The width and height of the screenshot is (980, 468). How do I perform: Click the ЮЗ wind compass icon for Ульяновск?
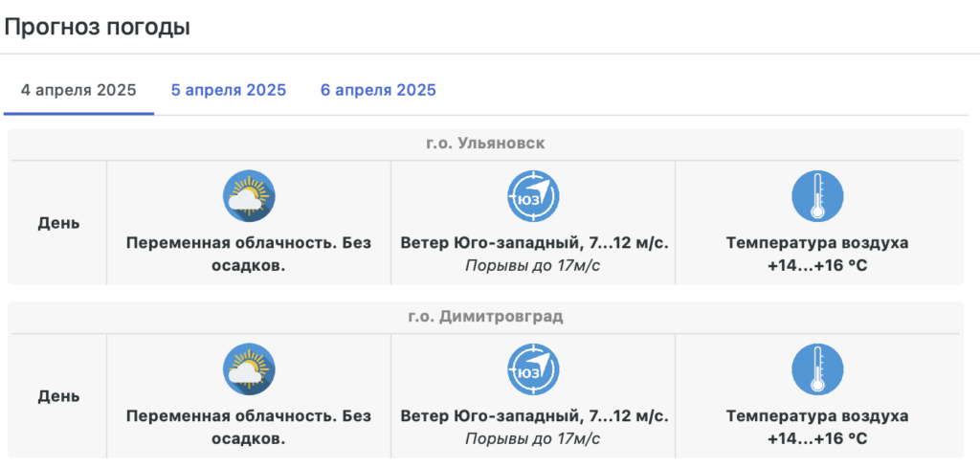pyautogui.click(x=533, y=196)
